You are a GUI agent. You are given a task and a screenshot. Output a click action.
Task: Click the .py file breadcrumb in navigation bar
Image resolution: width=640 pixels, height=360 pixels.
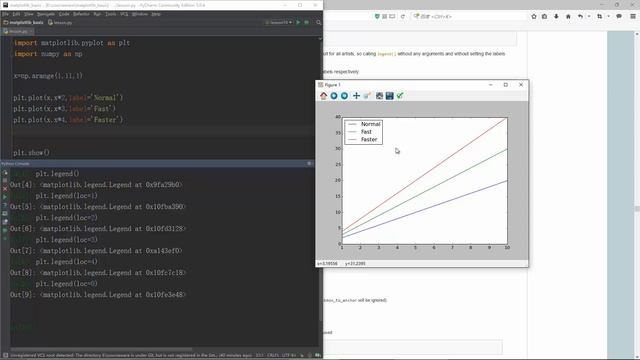coord(60,22)
